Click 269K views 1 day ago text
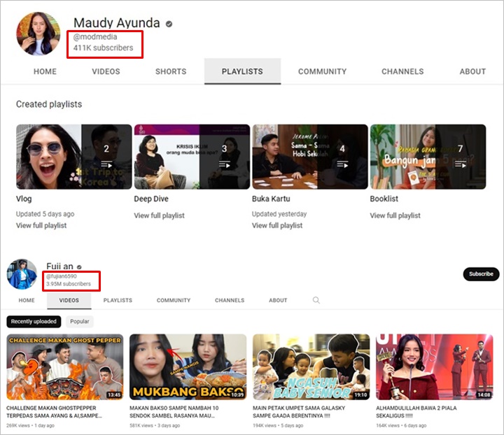 tap(31, 426)
